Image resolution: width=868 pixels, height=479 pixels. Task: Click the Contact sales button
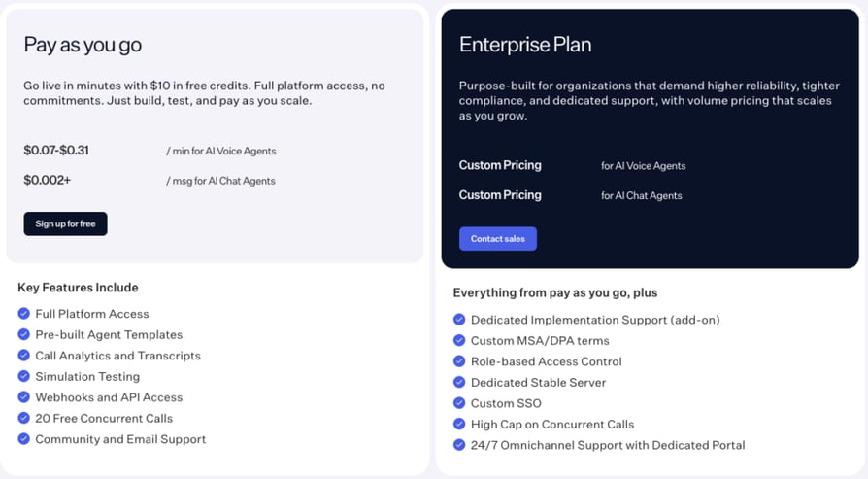(x=498, y=239)
